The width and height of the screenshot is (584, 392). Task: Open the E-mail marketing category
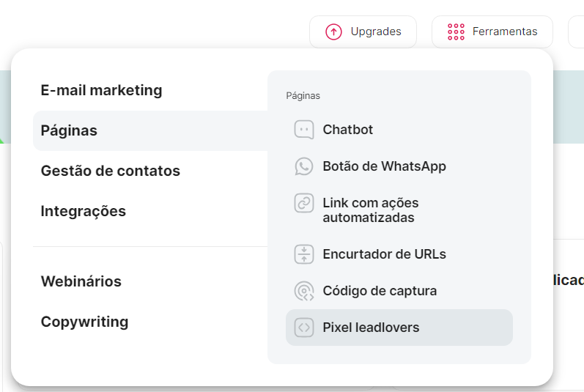point(101,91)
